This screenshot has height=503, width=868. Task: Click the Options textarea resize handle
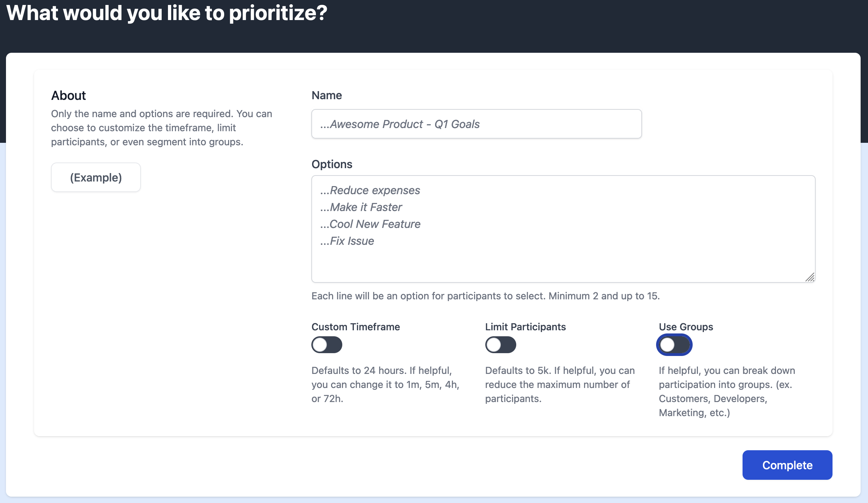pos(810,278)
